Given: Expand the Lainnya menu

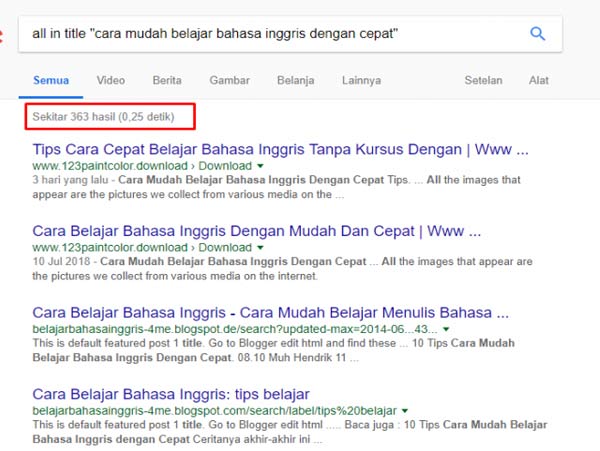Looking at the screenshot, I should (361, 80).
